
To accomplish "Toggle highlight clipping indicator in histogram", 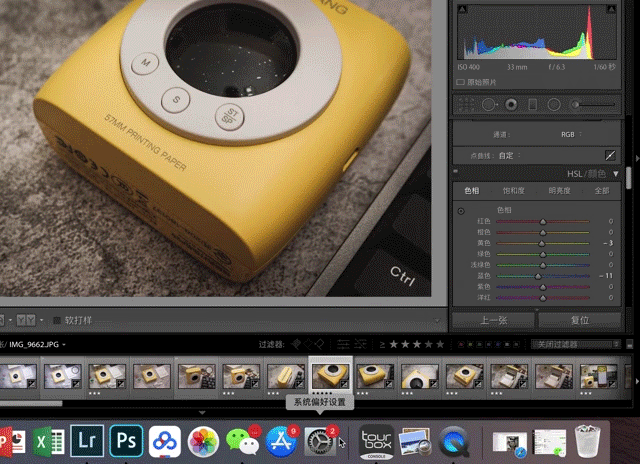I will pyautogui.click(x=611, y=9).
